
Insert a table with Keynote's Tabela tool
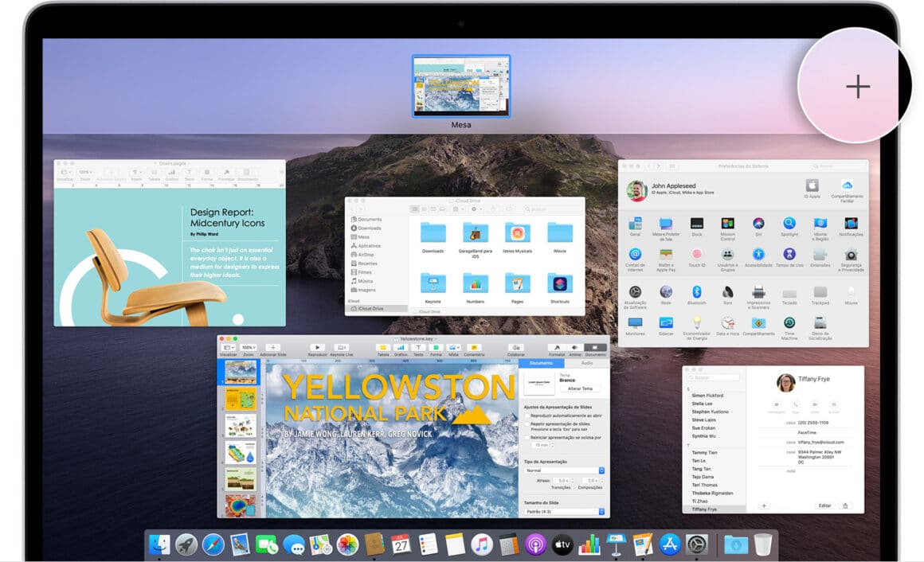pos(383,348)
